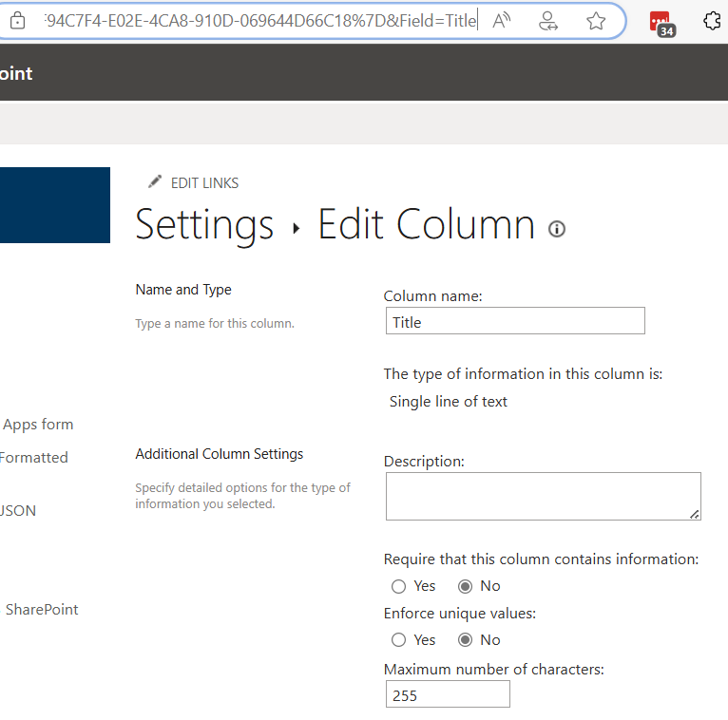Click the SharePoint link in left sidebar

(42, 610)
